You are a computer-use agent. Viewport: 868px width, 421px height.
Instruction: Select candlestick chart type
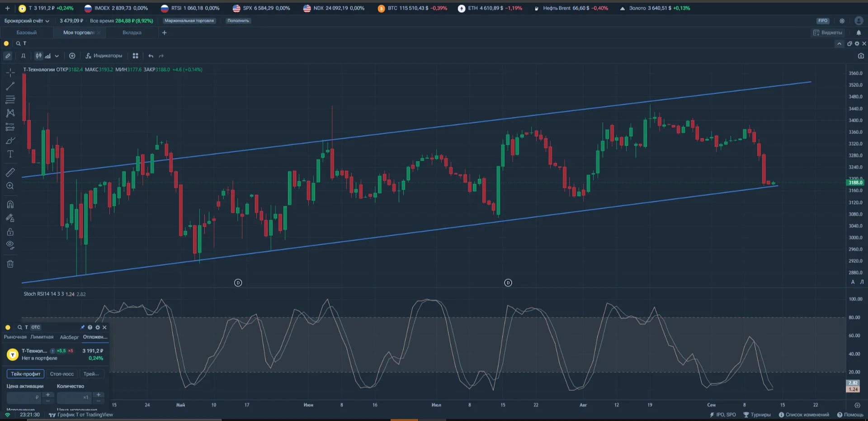[x=39, y=56]
